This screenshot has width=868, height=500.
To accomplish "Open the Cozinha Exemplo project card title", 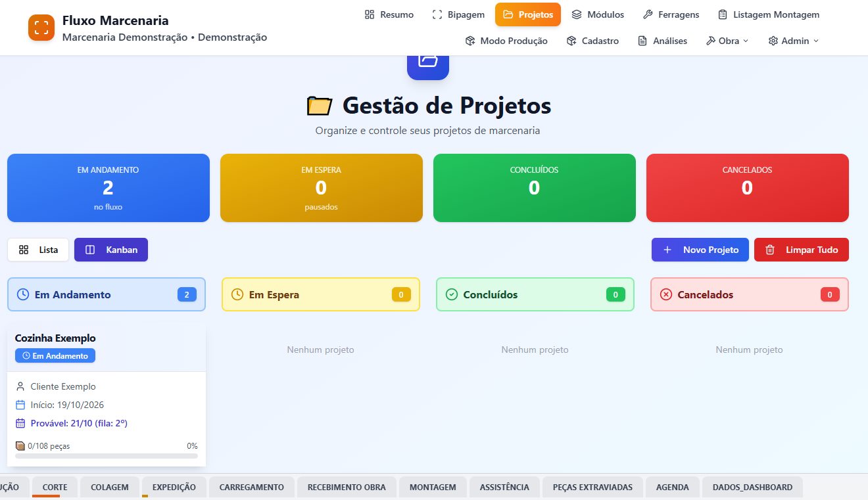I will pyautogui.click(x=55, y=338).
